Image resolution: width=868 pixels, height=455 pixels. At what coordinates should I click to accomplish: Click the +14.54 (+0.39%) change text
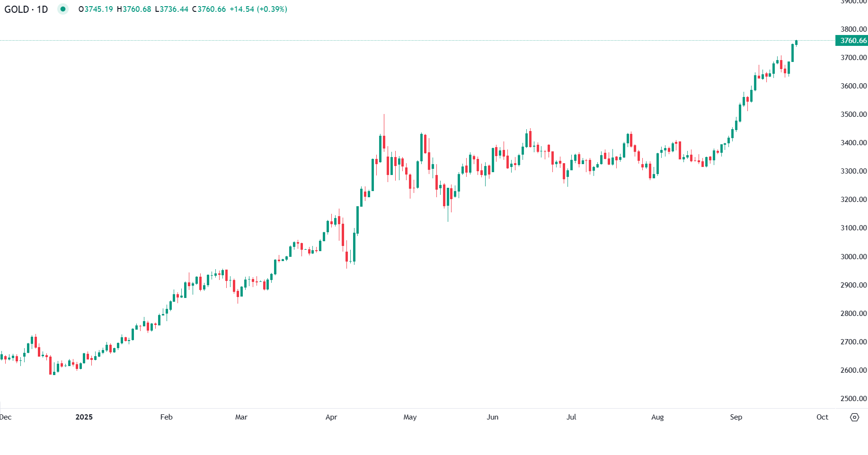pyautogui.click(x=258, y=9)
